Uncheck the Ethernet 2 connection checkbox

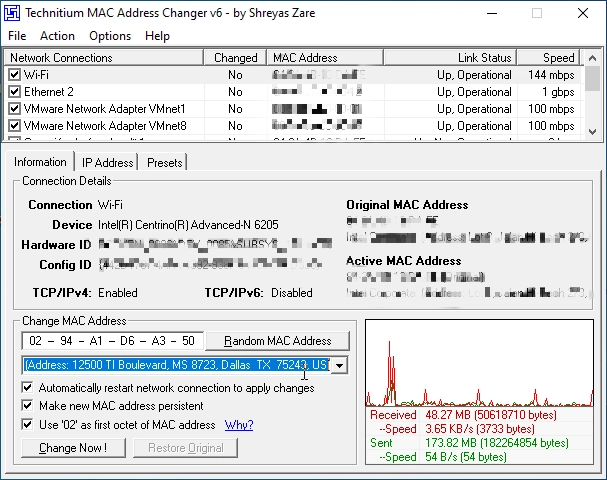14,92
